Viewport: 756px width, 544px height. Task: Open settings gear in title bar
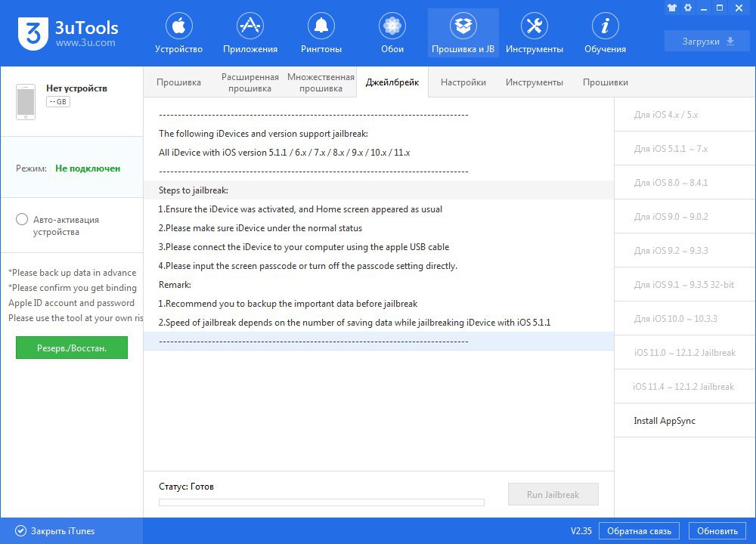click(x=688, y=8)
